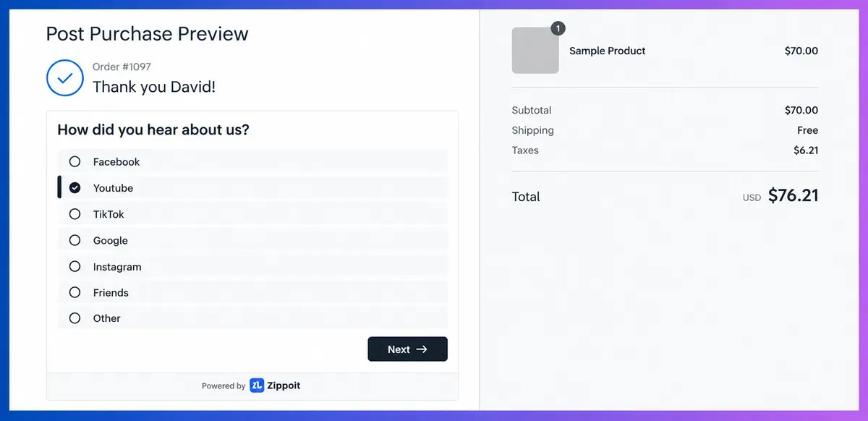
Task: Click the Shipping label
Action: [x=533, y=130]
